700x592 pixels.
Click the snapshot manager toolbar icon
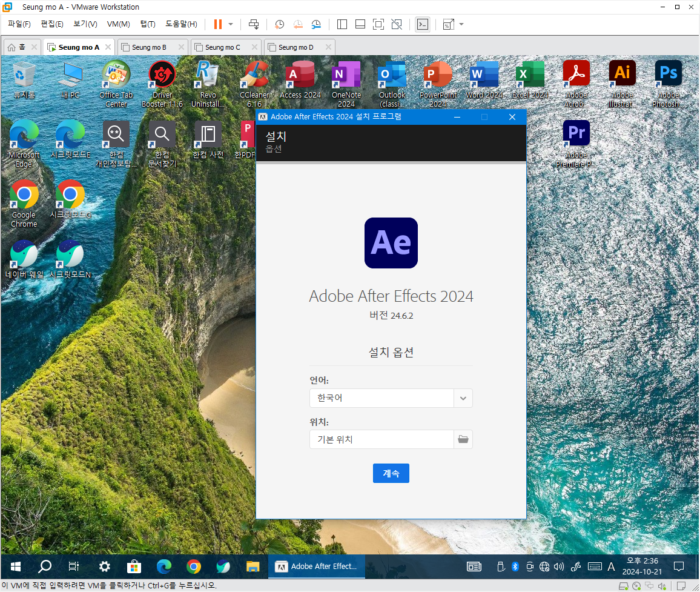tap(316, 24)
